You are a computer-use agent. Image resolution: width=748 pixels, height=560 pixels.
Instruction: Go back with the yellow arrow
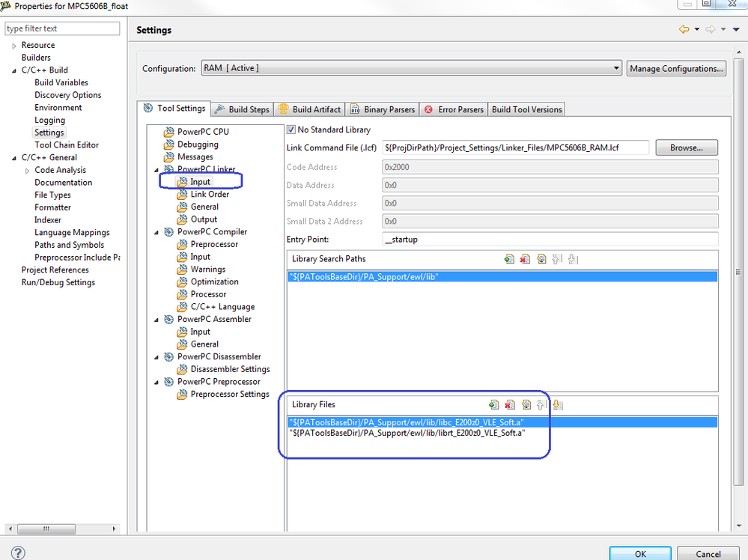click(x=684, y=30)
